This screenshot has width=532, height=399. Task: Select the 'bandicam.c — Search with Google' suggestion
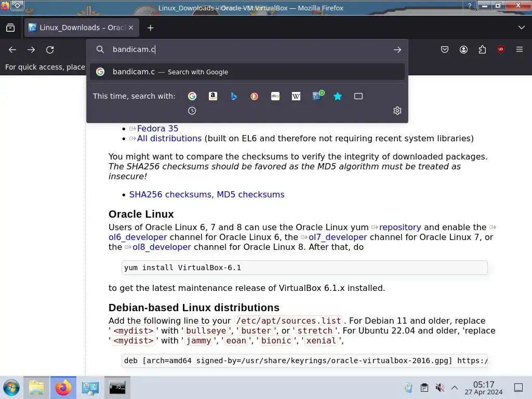pyautogui.click(x=247, y=72)
